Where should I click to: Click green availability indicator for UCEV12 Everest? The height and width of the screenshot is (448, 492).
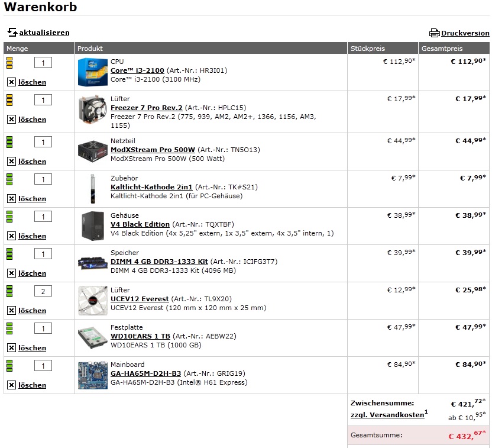(9, 291)
